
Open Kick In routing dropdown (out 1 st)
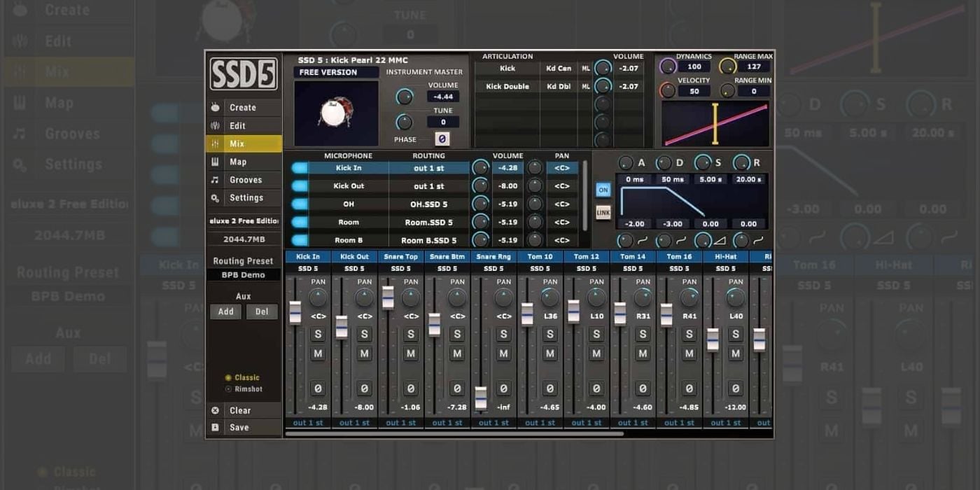click(429, 168)
